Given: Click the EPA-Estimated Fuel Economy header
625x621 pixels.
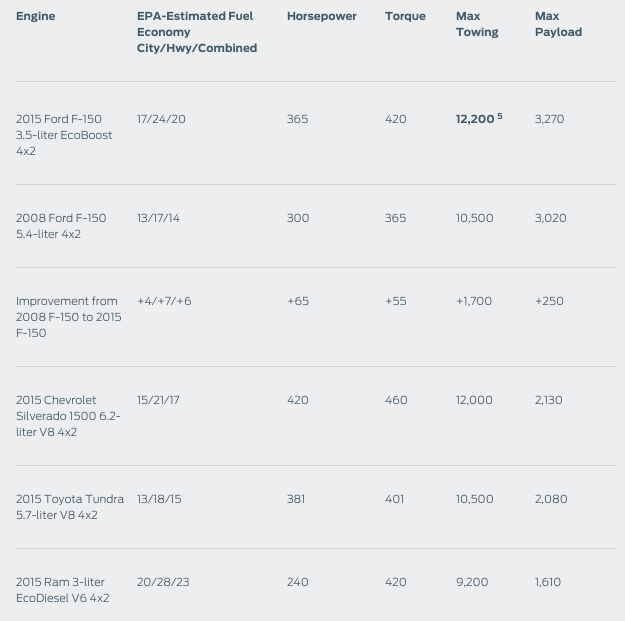Looking at the screenshot, I should (196, 32).
